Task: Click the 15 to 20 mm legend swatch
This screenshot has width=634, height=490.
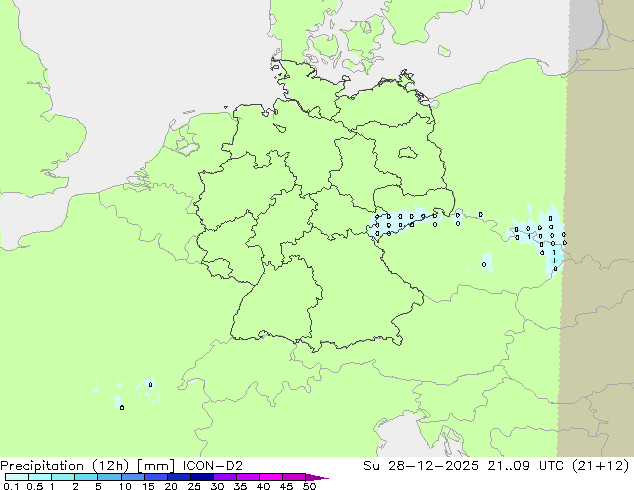Action: point(155,477)
